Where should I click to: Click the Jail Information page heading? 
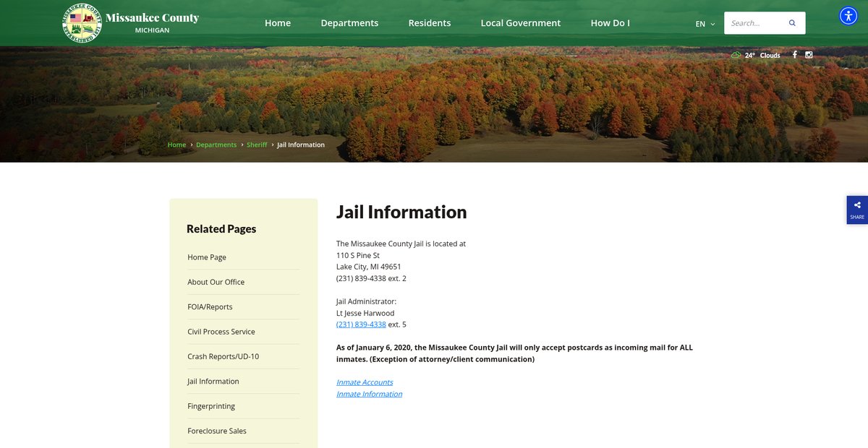pyautogui.click(x=401, y=212)
